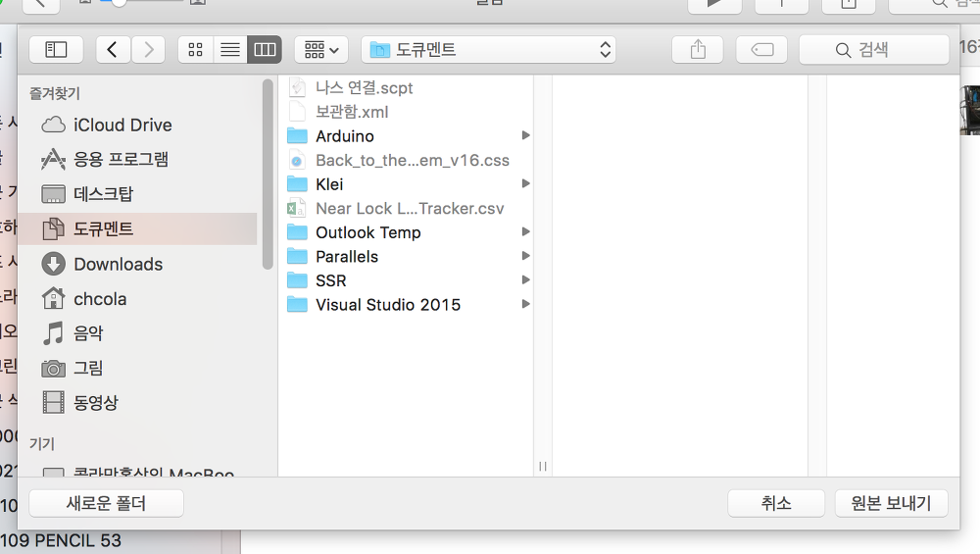Select the Visual Studio 2015 folder
Image resolution: width=980 pixels, height=554 pixels.
[x=387, y=305]
